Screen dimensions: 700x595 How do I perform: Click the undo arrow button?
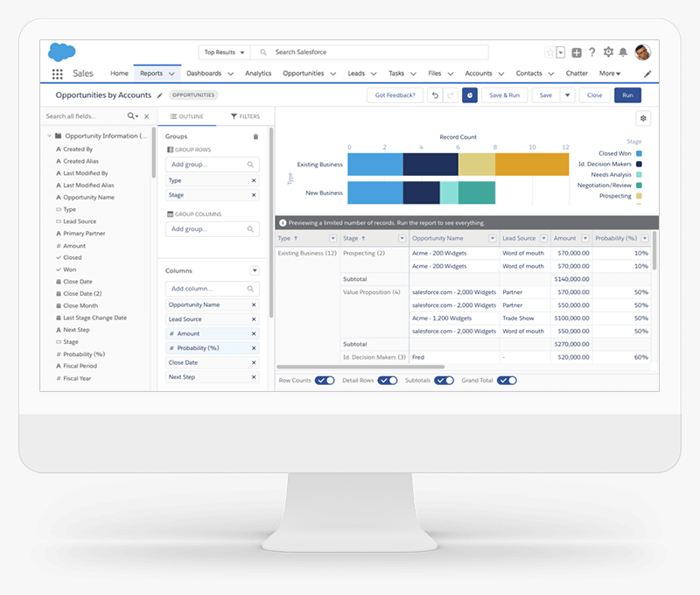pos(435,95)
